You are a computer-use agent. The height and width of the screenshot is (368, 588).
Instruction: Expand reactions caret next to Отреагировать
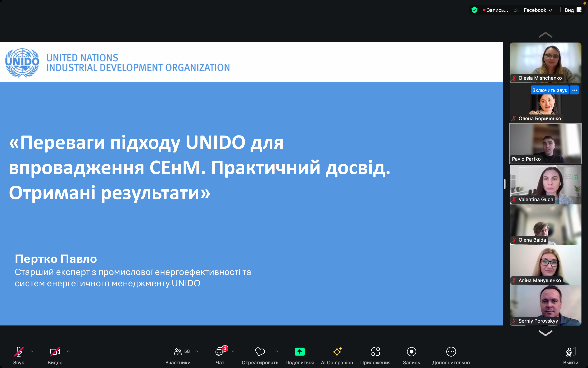coord(277,351)
